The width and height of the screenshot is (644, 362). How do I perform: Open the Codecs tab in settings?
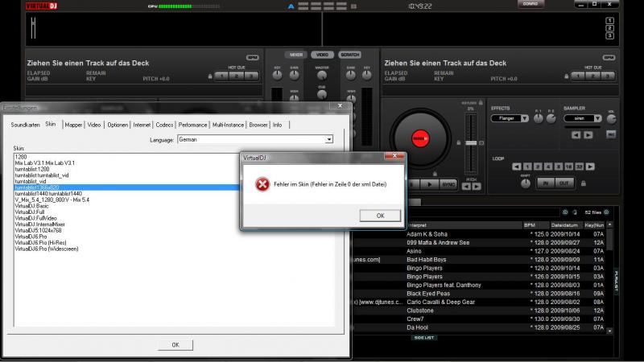pyautogui.click(x=164, y=125)
